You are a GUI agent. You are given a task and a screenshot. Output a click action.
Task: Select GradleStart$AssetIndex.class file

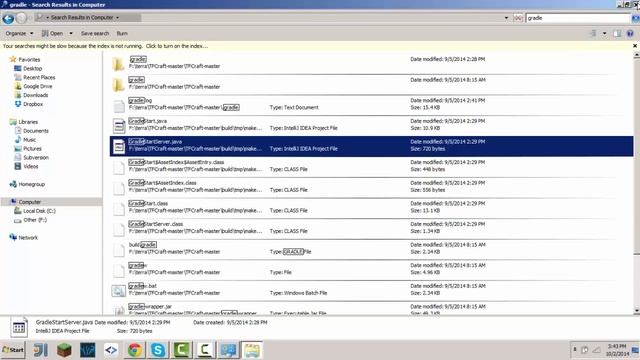(371, 187)
